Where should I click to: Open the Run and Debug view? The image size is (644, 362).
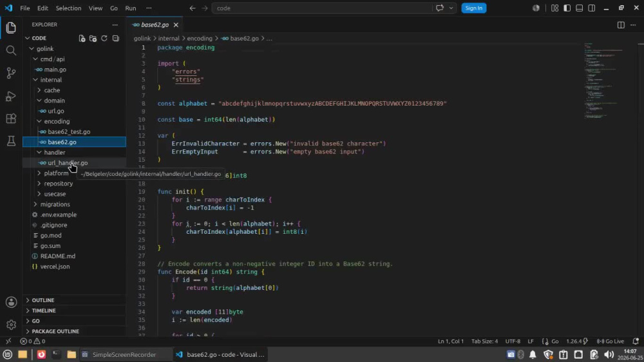coord(11,96)
